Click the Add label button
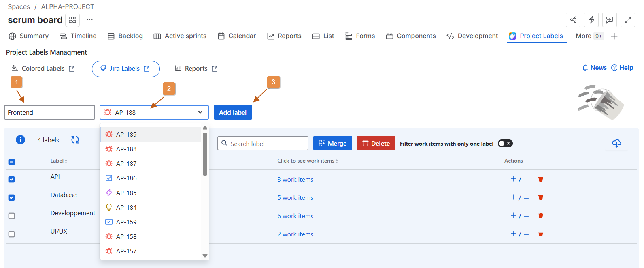 (233, 112)
